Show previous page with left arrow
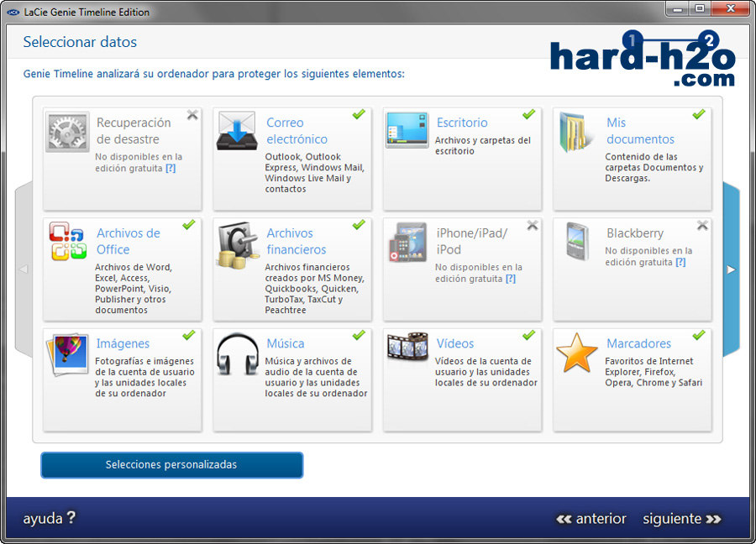The width and height of the screenshot is (756, 544). click(24, 269)
